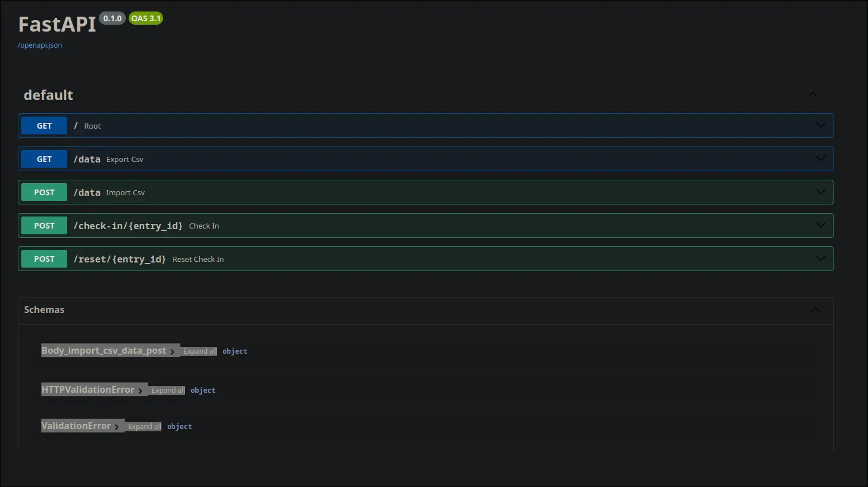Click Expand all for HTTPValidationError
The width and height of the screenshot is (868, 487).
tap(168, 391)
